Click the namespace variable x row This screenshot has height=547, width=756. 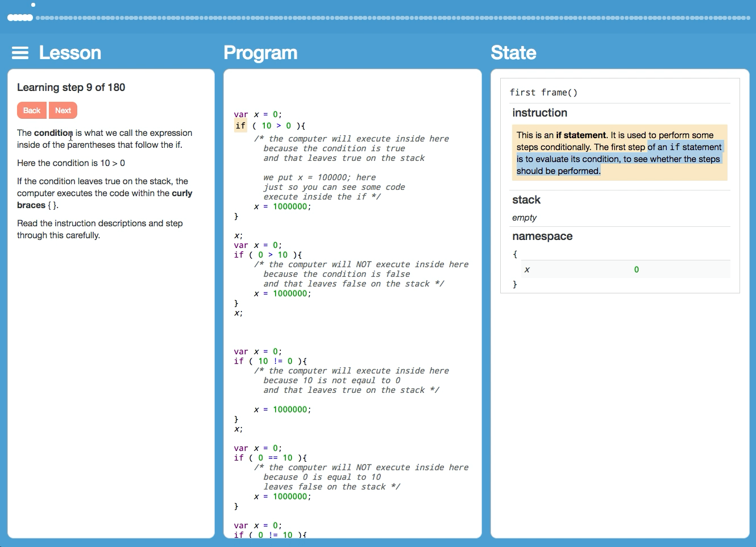[x=625, y=270]
